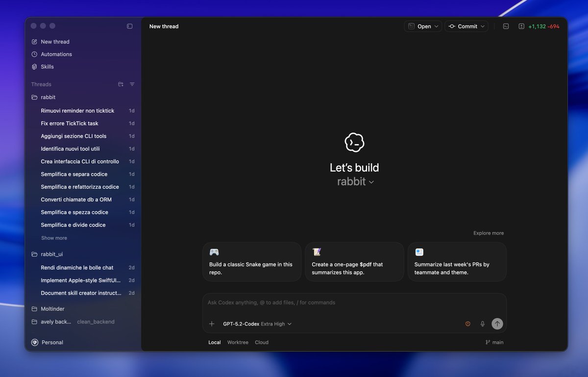Open the Automations panel
This screenshot has width=588, height=377.
click(55, 54)
